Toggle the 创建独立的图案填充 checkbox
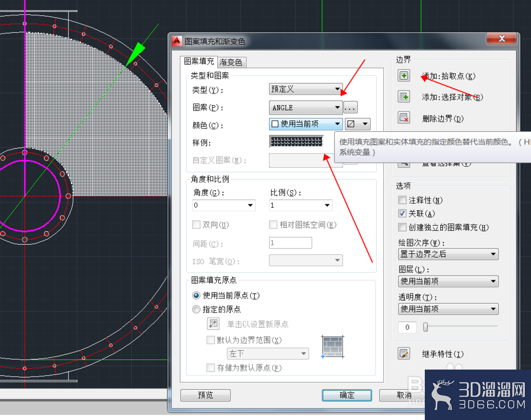531x420 pixels. tap(402, 227)
